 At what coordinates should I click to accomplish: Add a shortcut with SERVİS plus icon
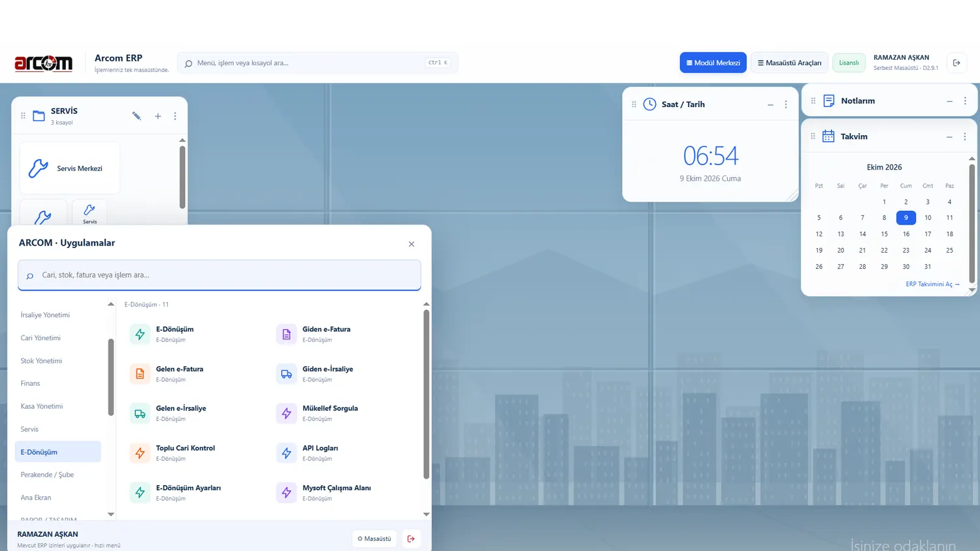click(157, 116)
